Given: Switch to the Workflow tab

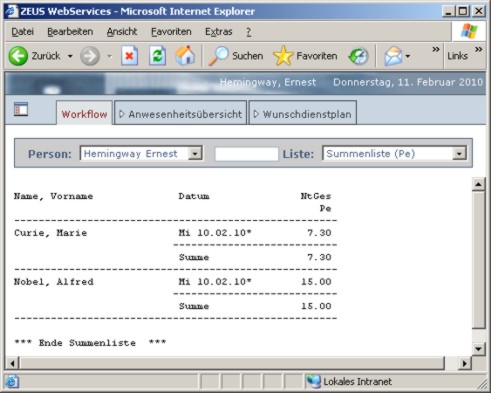Looking at the screenshot, I should [x=84, y=114].
